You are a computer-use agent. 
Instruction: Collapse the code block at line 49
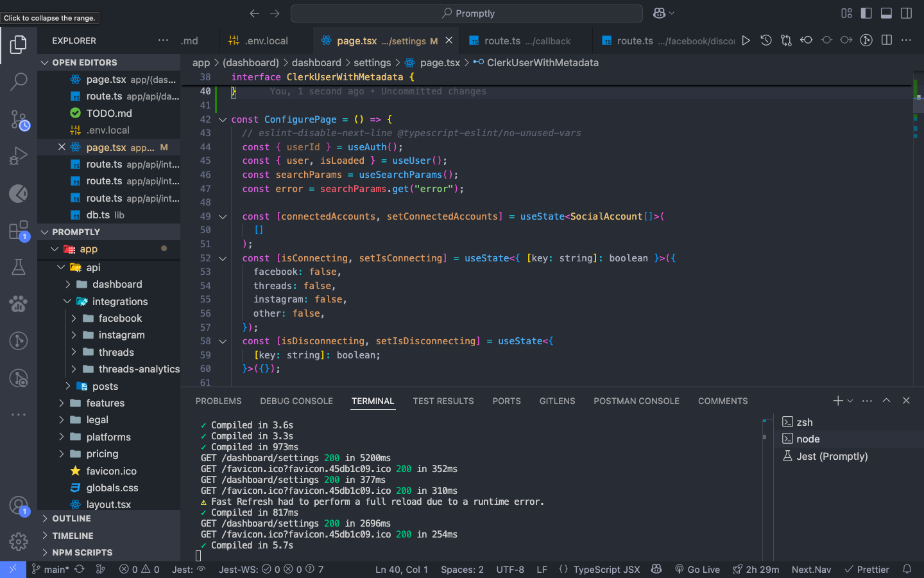click(x=222, y=216)
